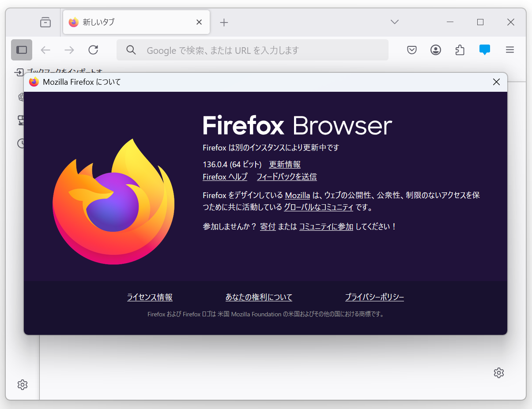Open the extensions menu puzzle icon

pos(460,50)
